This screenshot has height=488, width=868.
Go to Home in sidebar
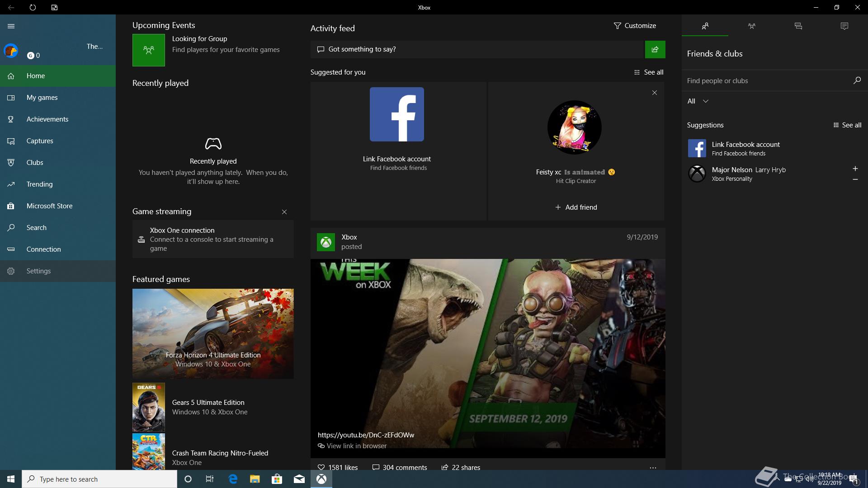point(58,76)
